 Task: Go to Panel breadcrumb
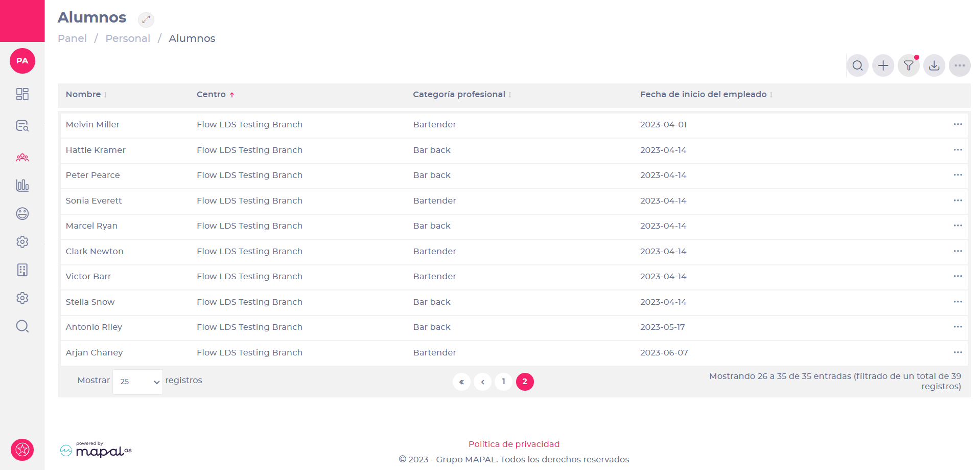(72, 38)
